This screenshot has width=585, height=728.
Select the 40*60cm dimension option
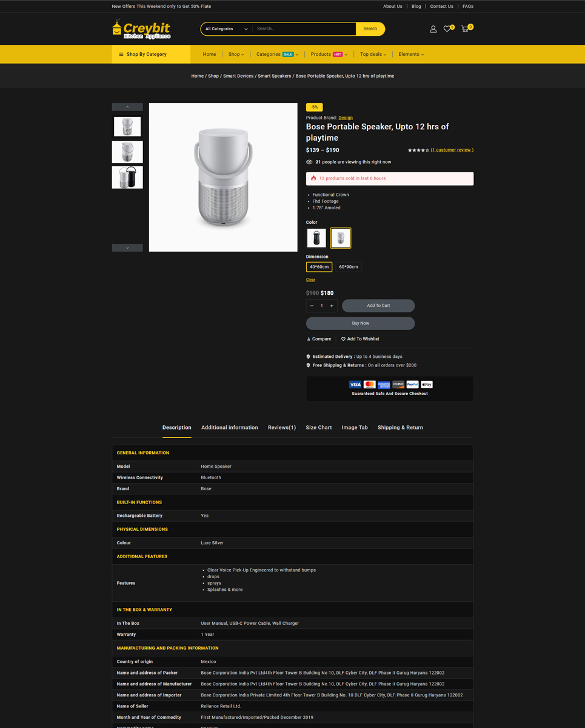point(319,267)
